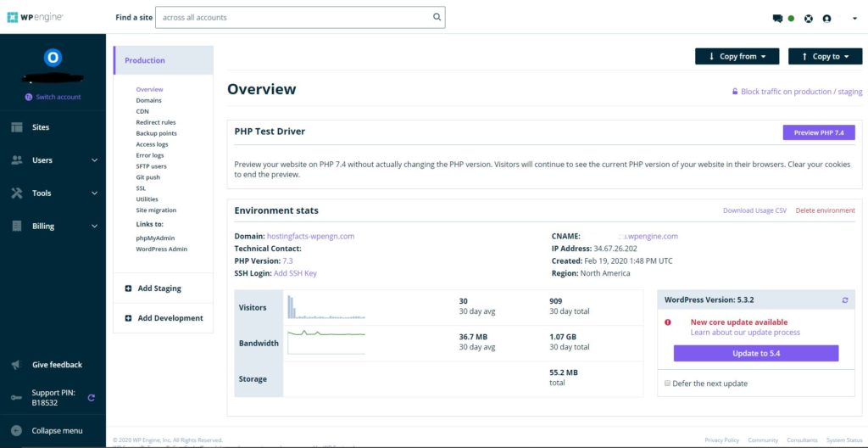Open the hostingfacts-wpengn.com domain link
868x448 pixels.
click(310, 236)
